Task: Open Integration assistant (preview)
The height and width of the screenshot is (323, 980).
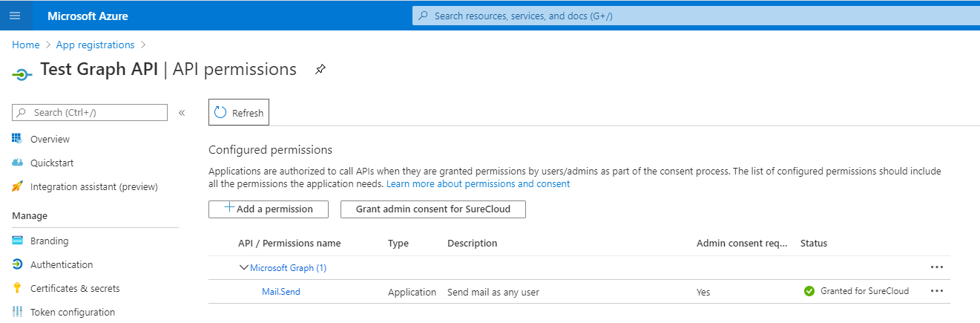Action: tap(94, 186)
